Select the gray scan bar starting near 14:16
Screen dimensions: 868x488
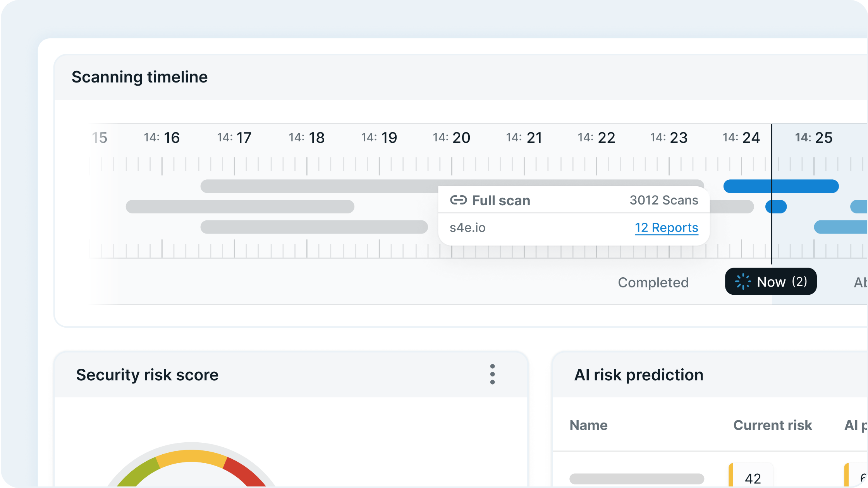click(x=240, y=207)
